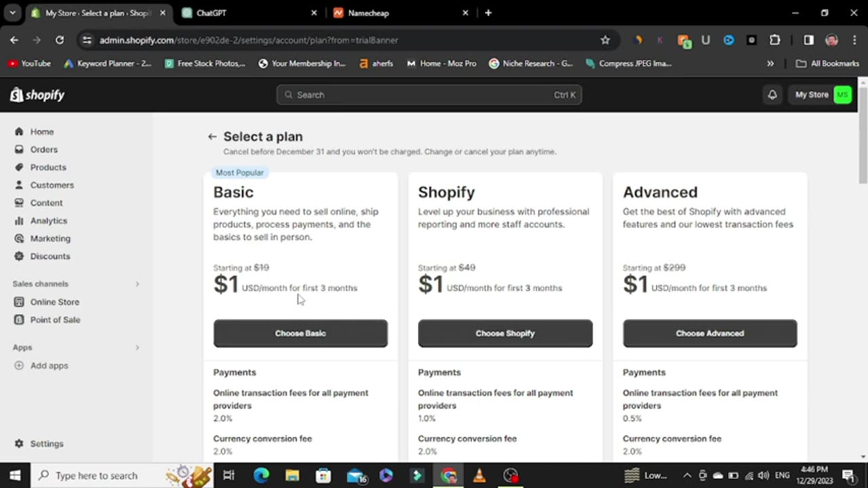Open the Keyword Planner bookmark
Screen dimensions: 868x488
(108, 63)
